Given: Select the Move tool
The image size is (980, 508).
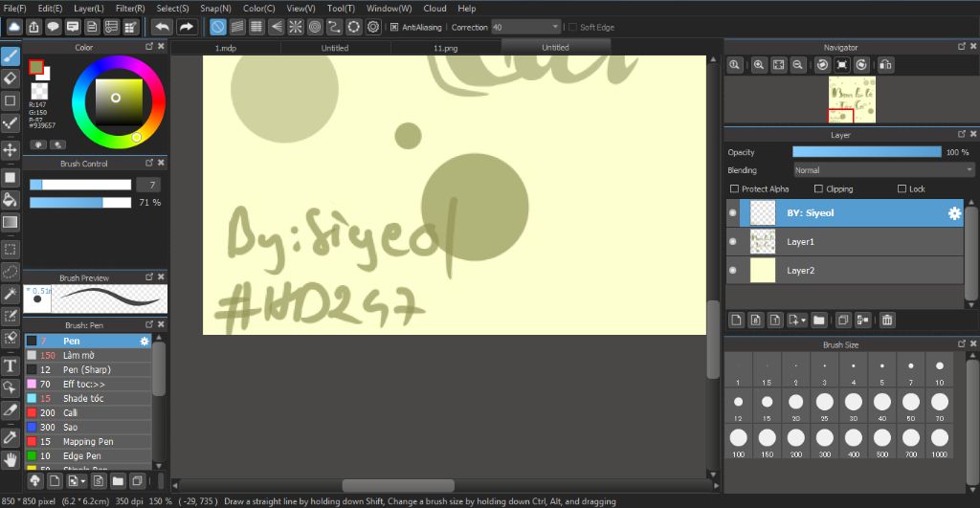Looking at the screenshot, I should pos(10,149).
